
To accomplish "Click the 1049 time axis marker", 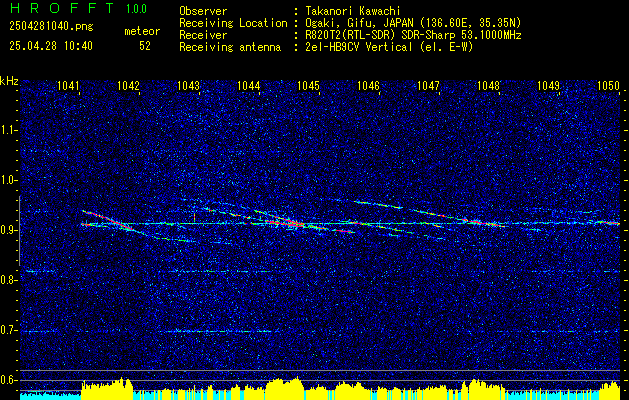I will [548, 86].
